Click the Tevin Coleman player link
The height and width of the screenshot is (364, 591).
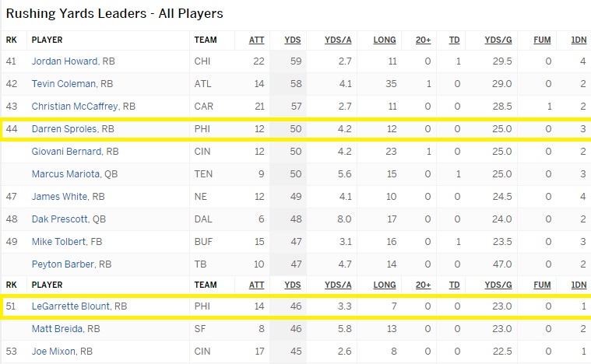tap(65, 84)
